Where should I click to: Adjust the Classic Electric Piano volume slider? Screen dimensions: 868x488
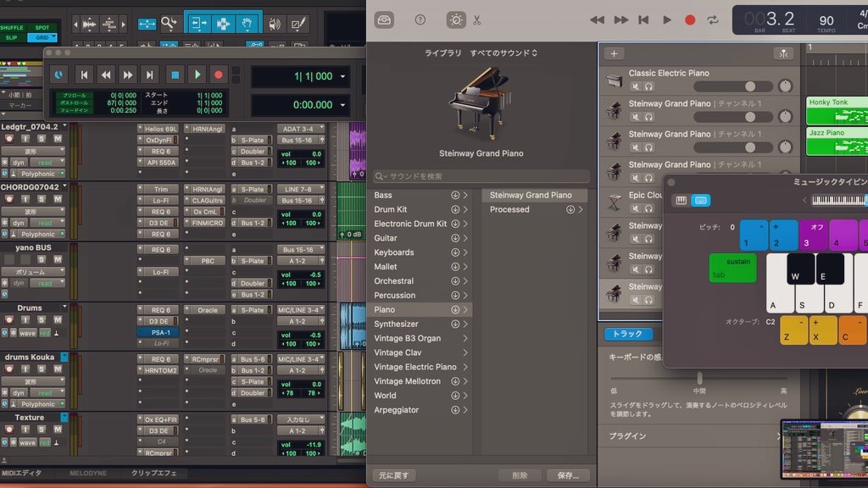750,86
